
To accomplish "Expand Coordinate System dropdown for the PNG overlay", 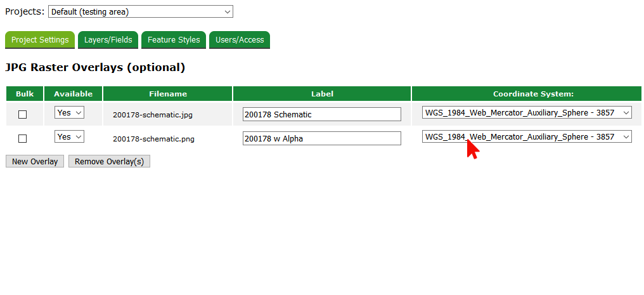I will tap(527, 137).
